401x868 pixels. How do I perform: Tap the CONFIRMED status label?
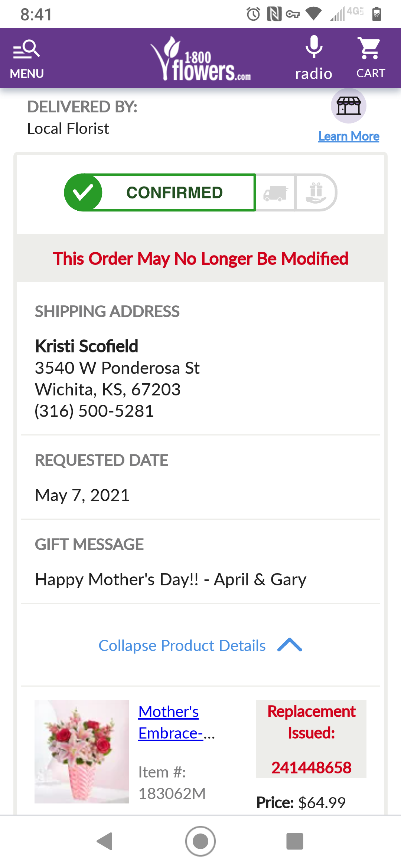pos(175,193)
